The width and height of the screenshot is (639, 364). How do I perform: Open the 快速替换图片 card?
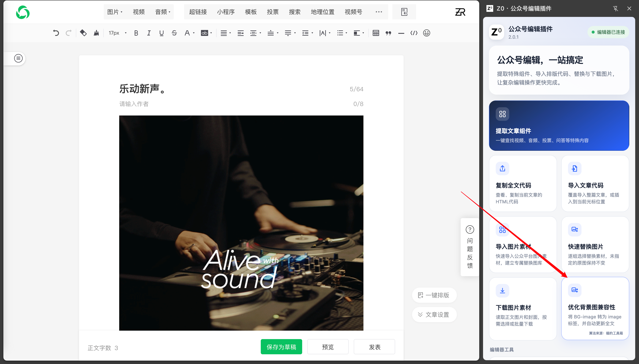click(595, 244)
